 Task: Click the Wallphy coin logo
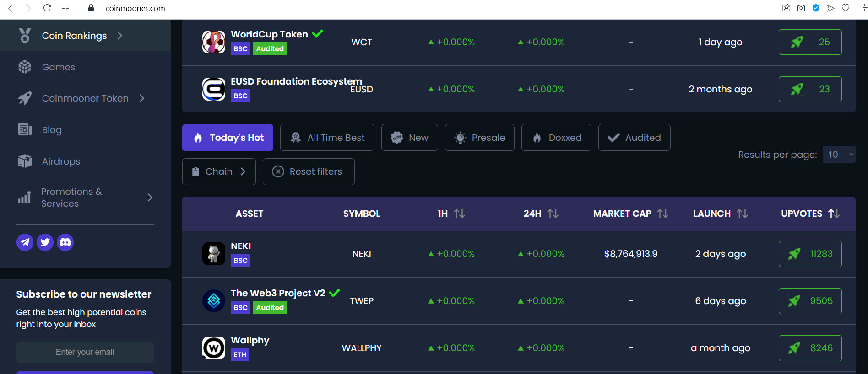214,348
